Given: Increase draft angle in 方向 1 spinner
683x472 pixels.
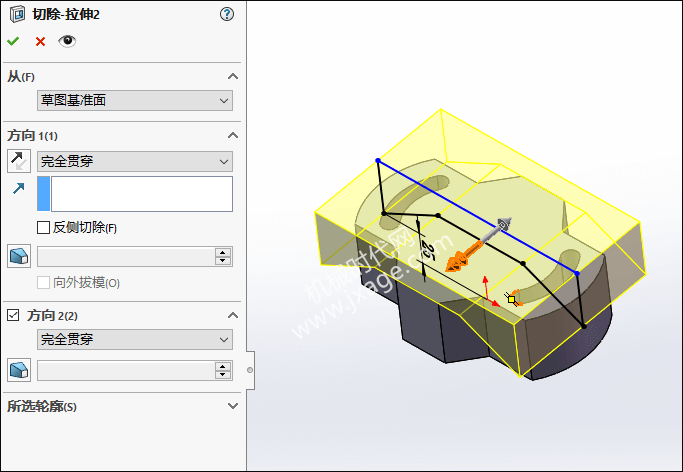Looking at the screenshot, I should click(223, 252).
